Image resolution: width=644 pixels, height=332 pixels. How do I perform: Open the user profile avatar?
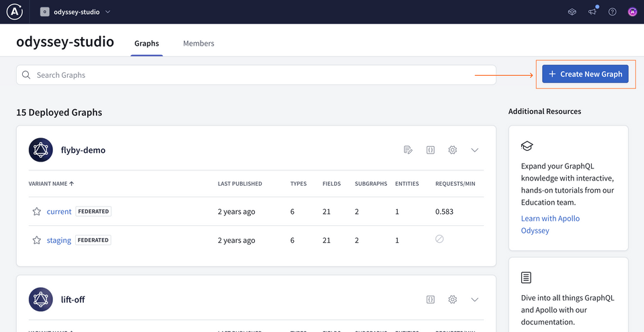(633, 12)
